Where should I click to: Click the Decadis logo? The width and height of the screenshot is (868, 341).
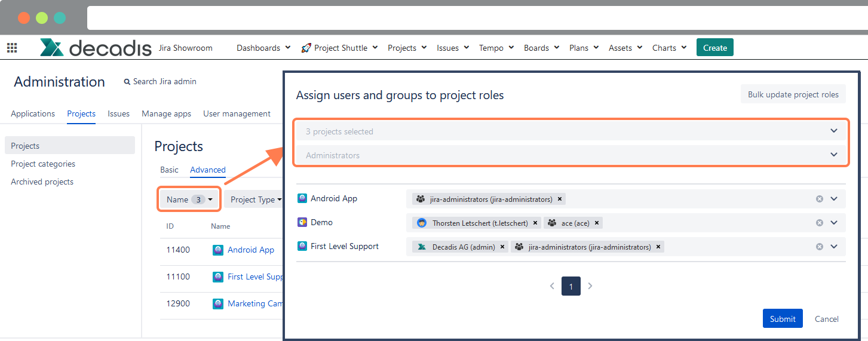tap(96, 48)
